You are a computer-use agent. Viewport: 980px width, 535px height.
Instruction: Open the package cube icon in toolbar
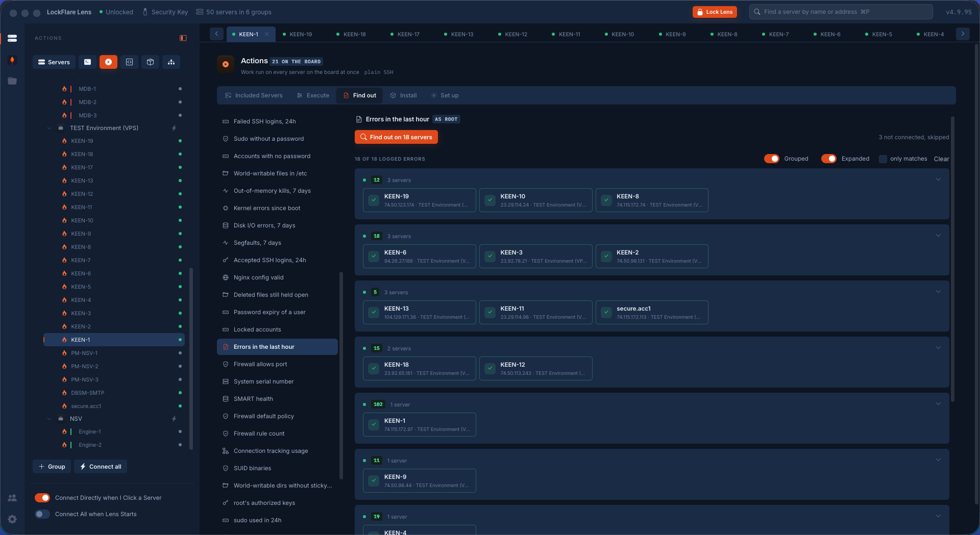pos(151,62)
